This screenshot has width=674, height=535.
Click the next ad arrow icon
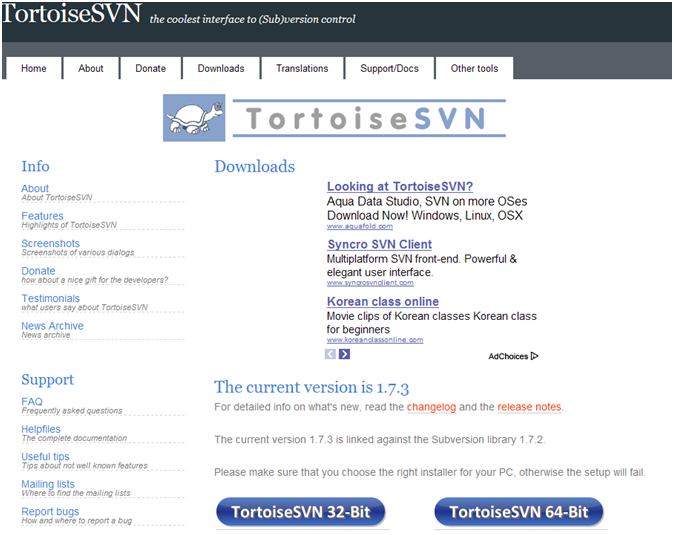pos(344,354)
